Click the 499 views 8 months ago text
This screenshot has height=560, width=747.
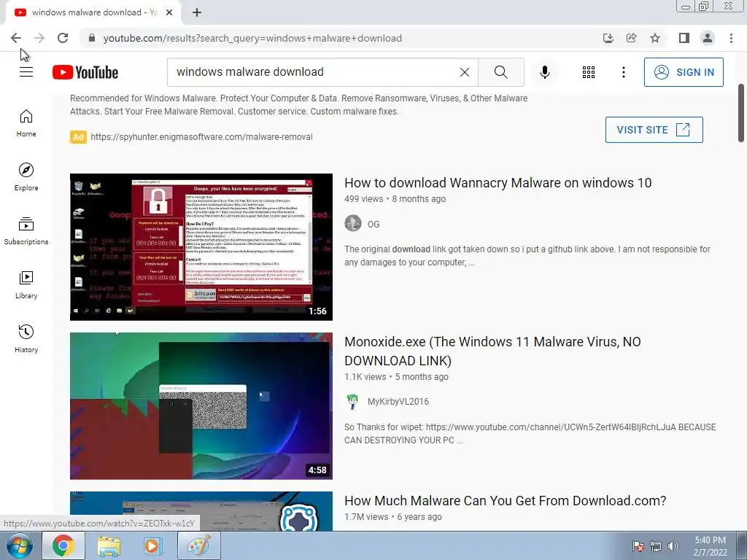pos(395,199)
